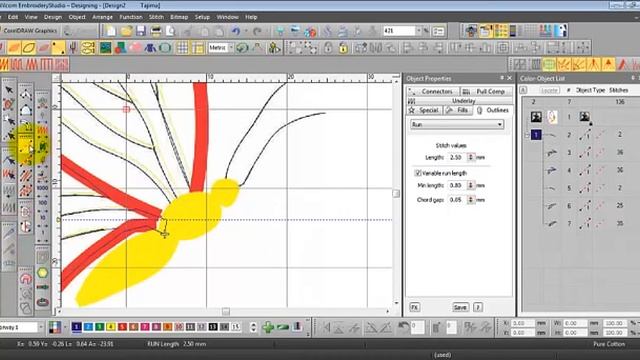Switch to the Underlay tab
The height and width of the screenshot is (360, 640).
[x=460, y=100]
